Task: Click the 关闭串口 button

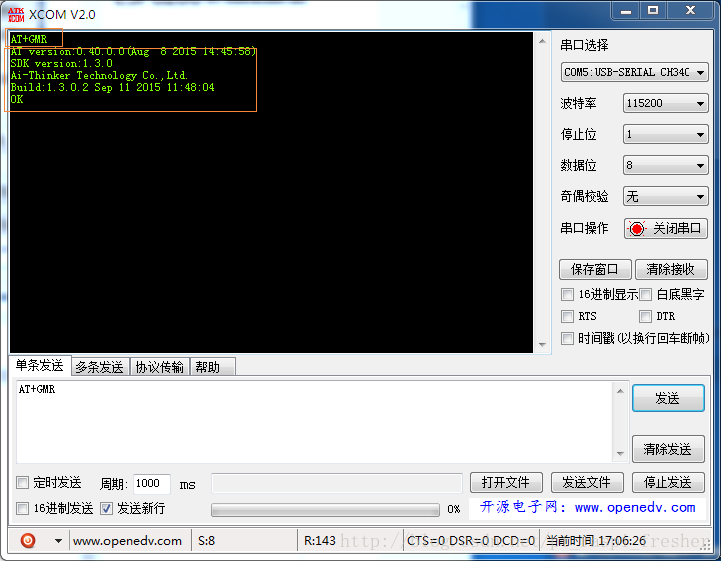Action: [x=665, y=229]
